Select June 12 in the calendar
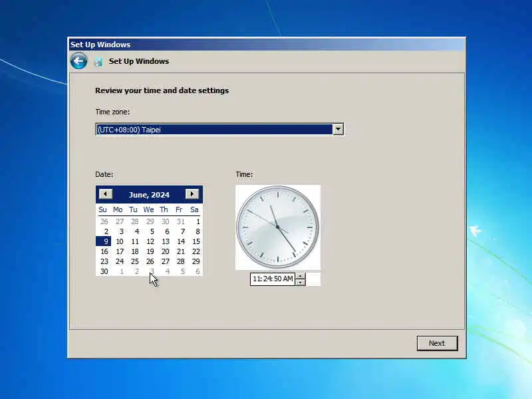The height and width of the screenshot is (399, 532). point(150,241)
